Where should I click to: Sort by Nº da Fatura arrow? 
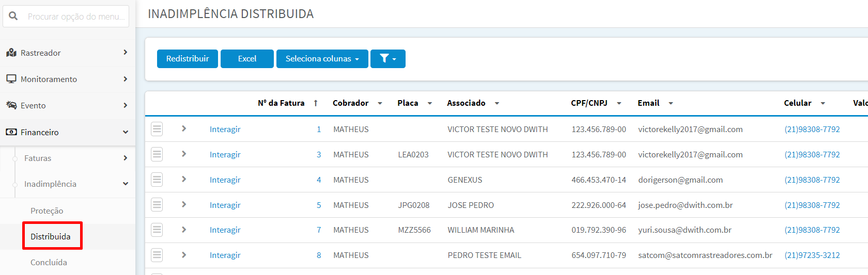(316, 103)
